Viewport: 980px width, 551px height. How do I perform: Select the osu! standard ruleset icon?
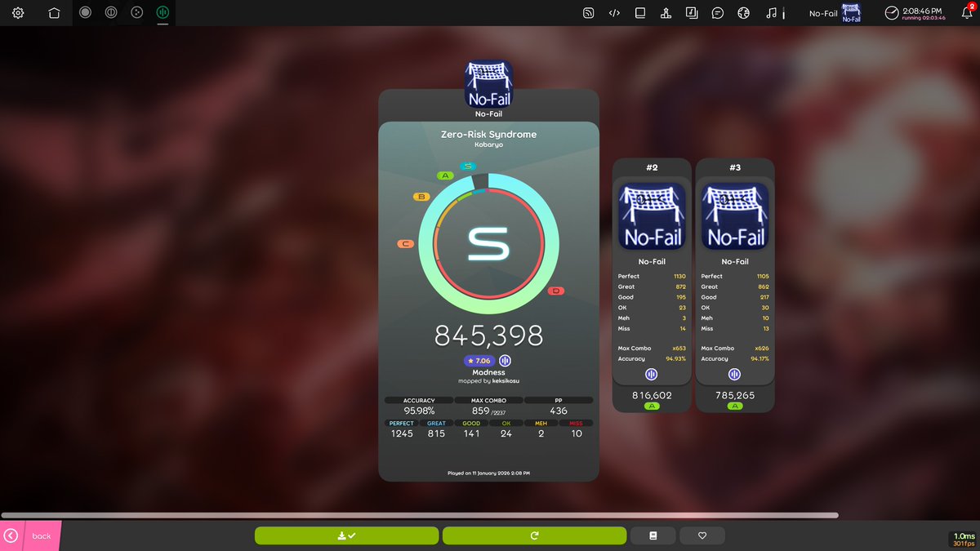point(86,12)
